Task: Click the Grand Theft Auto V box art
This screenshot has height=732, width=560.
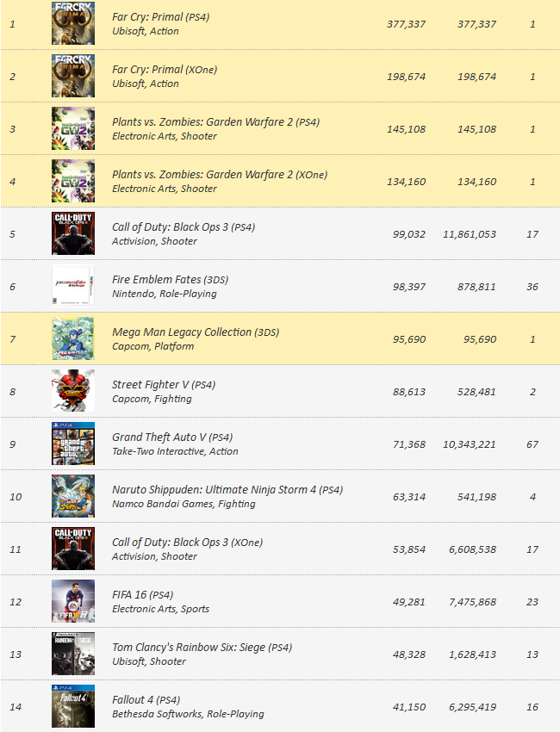Action: [73, 444]
